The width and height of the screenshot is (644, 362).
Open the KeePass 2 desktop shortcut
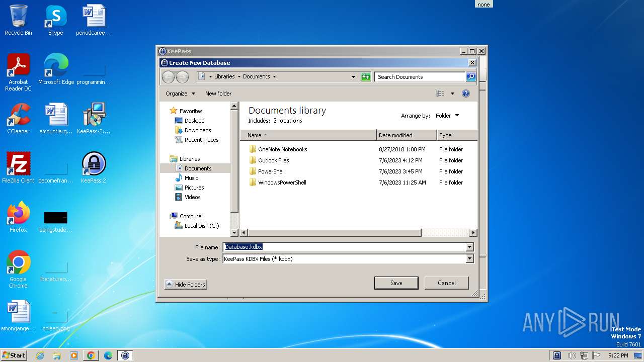[x=94, y=167]
